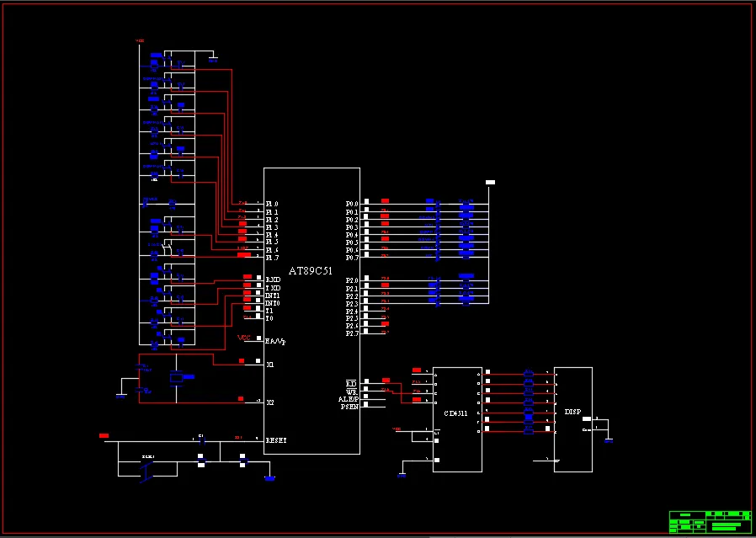Select the CD4511 decoder label
Screen dimensions: 756x538
point(455,413)
